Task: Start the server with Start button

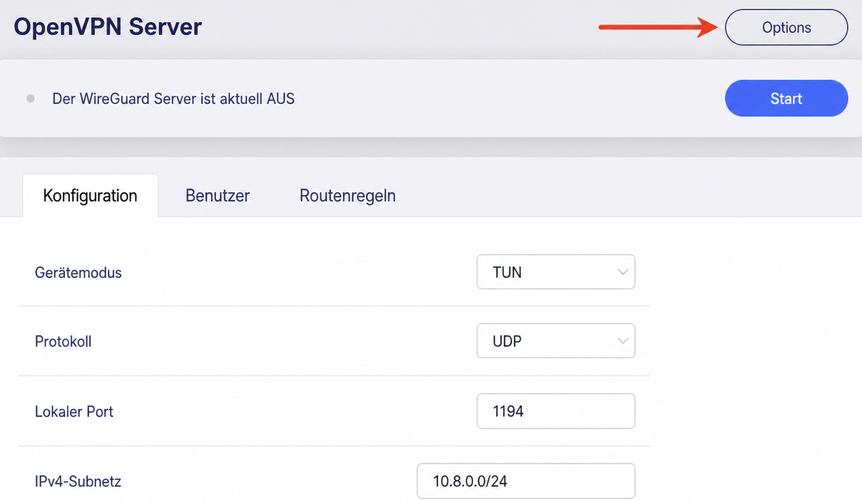Action: point(786,98)
